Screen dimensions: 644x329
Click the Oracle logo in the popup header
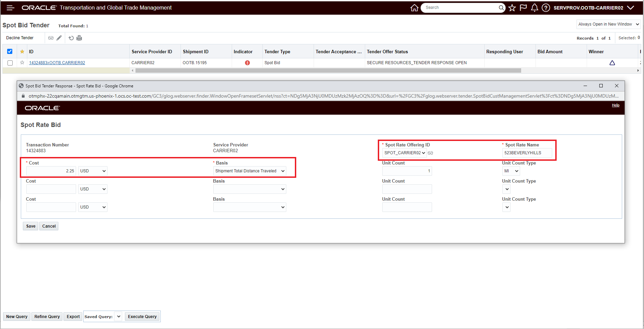click(42, 108)
